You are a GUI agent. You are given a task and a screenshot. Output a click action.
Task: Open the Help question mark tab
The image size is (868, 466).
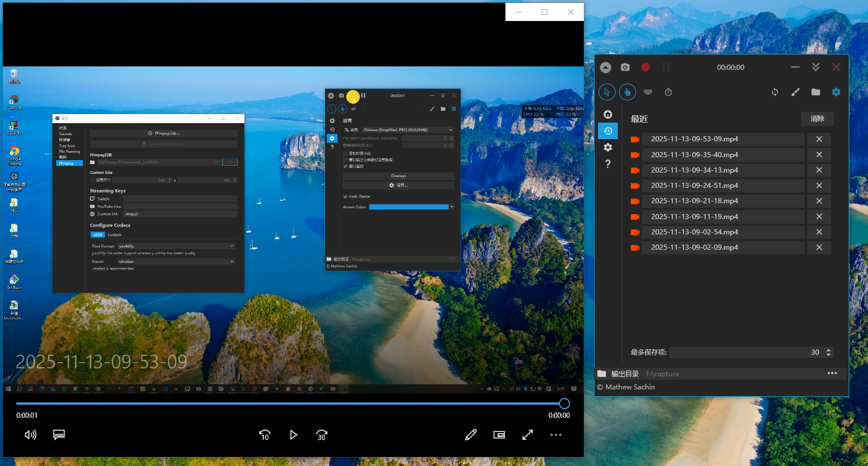click(608, 164)
